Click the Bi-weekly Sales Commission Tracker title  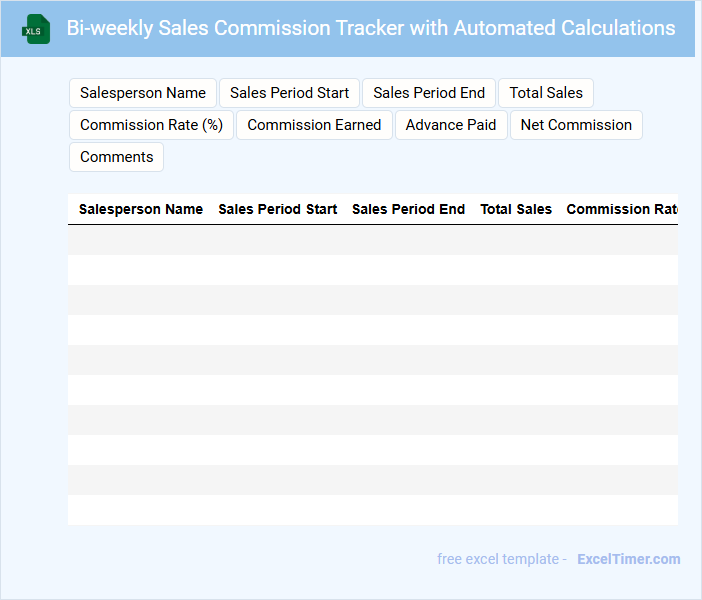371,28
